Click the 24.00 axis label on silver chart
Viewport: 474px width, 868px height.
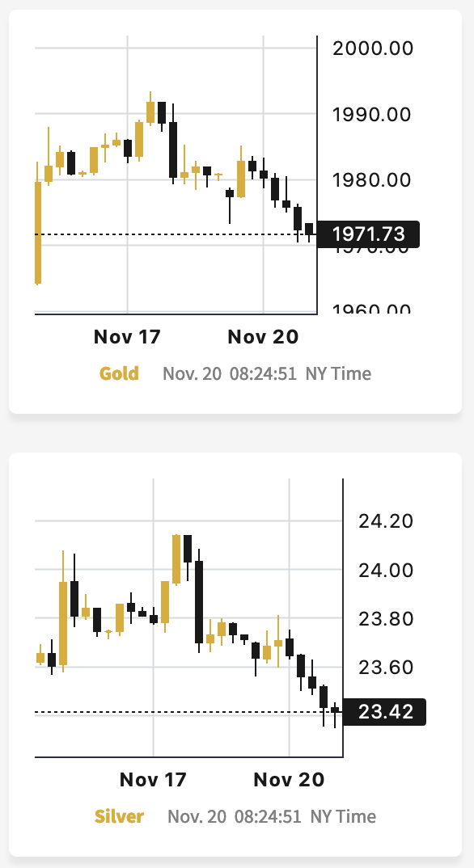tap(386, 570)
